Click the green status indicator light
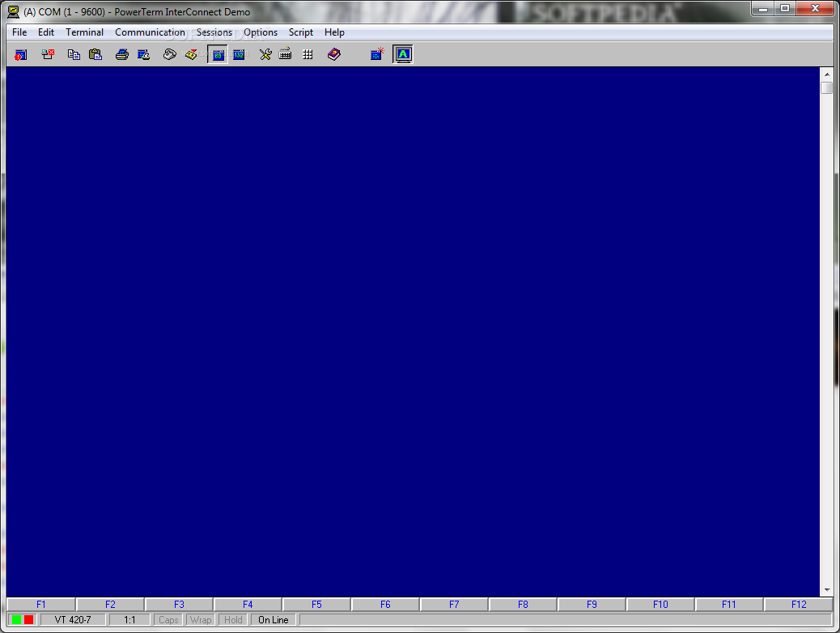 (x=17, y=619)
